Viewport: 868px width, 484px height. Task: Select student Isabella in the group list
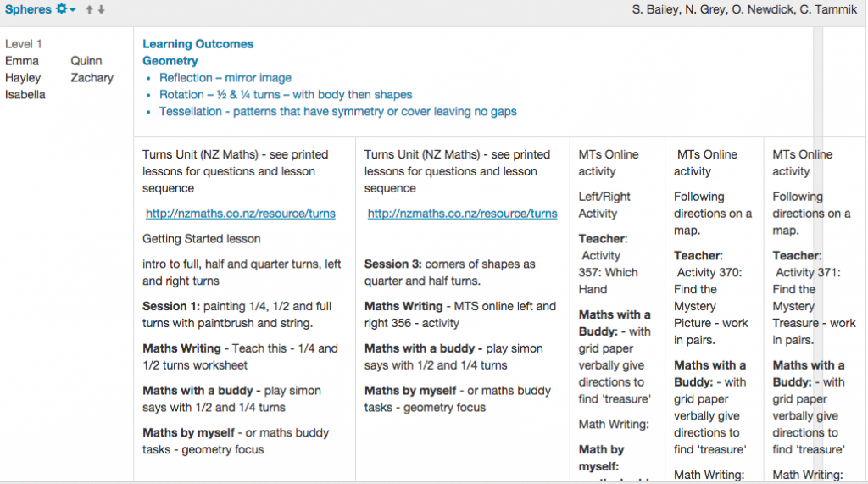pyautogui.click(x=25, y=95)
